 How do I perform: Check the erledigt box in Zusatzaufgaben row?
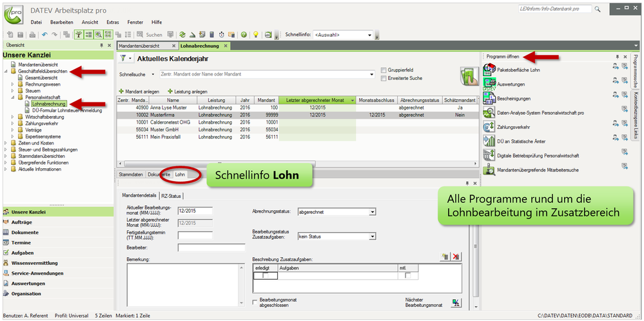266,276
